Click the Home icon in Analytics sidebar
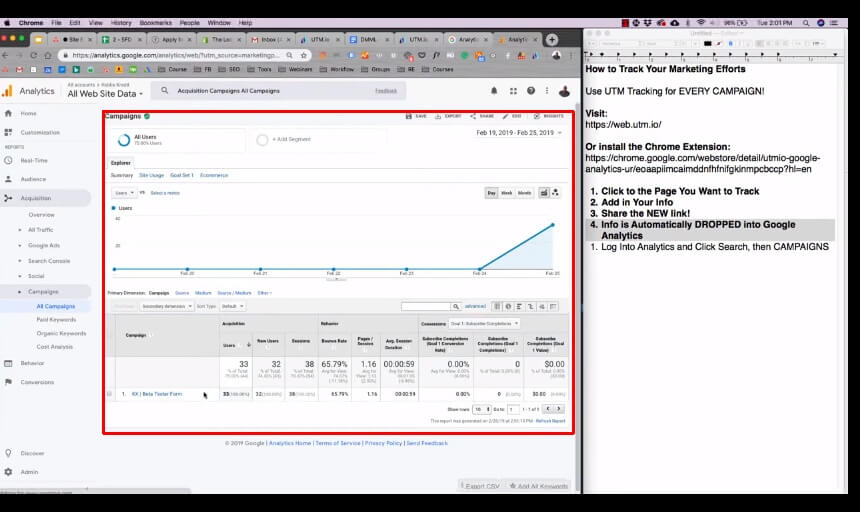 [x=8, y=113]
